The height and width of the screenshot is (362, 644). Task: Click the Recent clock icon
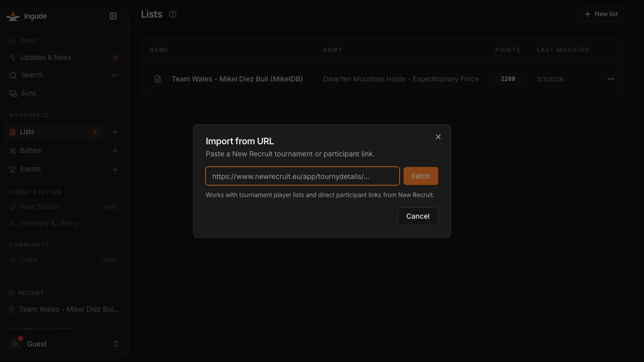[11, 293]
